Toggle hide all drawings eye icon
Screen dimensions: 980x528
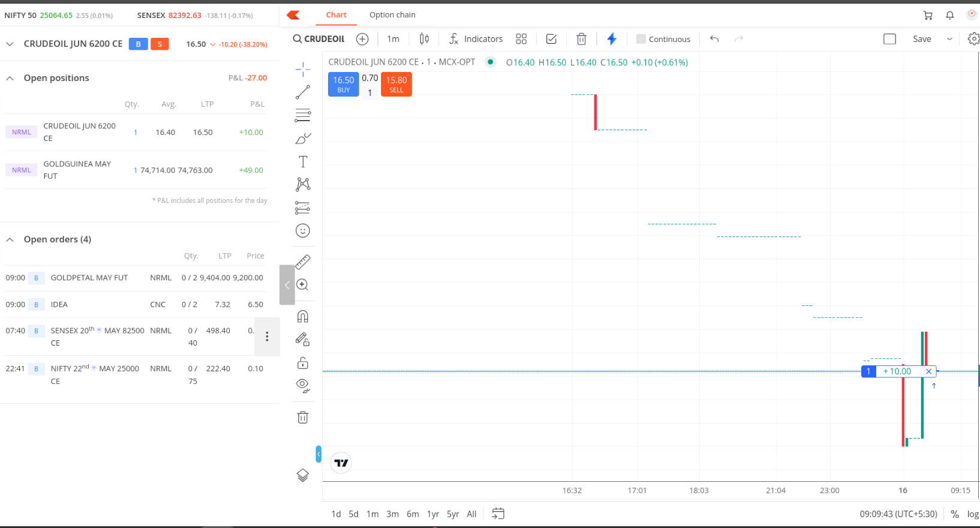click(303, 385)
